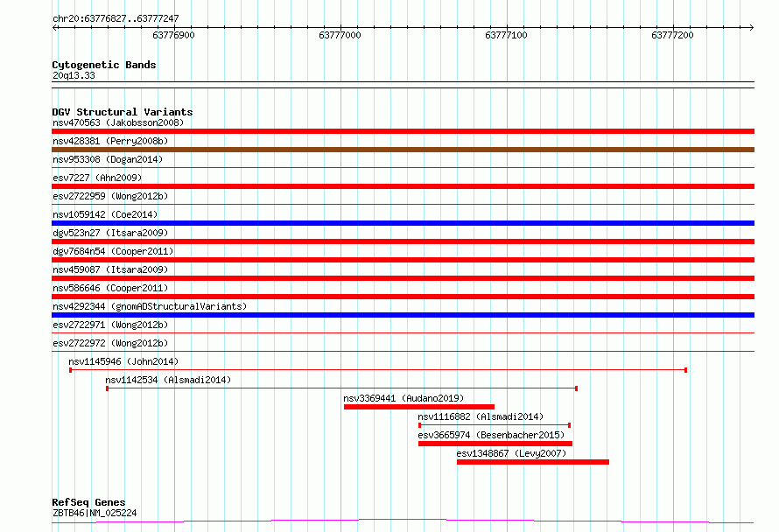Click the nsv1116882 (Alsmadi2014) label
This screenshot has height=532, width=779.
pyautogui.click(x=481, y=416)
